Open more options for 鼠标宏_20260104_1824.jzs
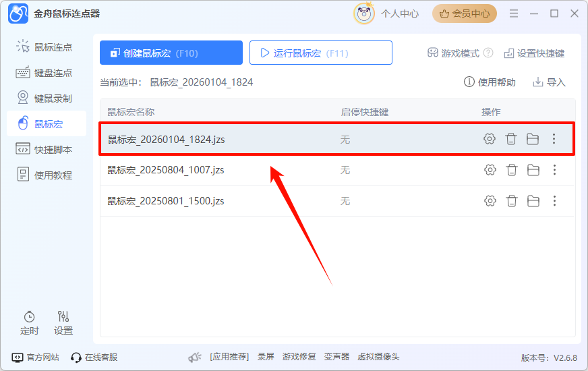The width and height of the screenshot is (588, 371). 554,139
